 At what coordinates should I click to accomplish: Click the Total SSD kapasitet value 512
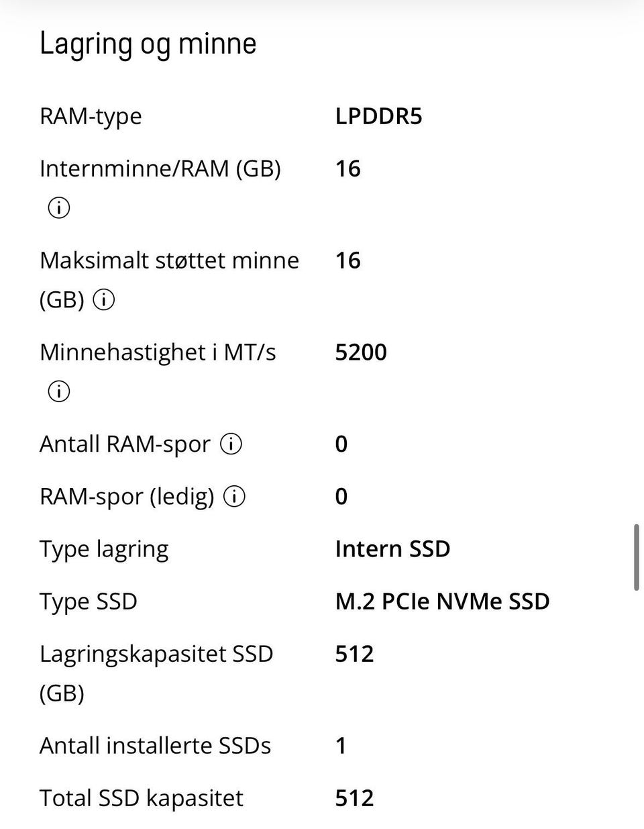[x=354, y=798]
